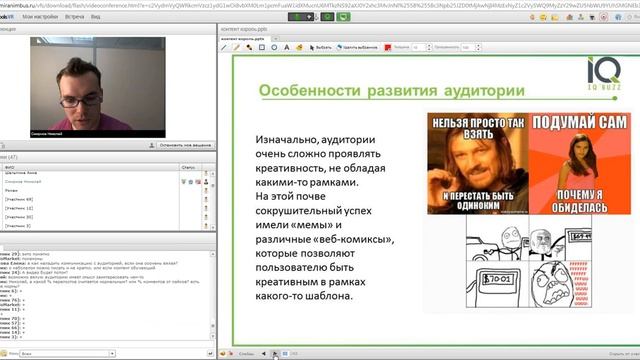Click the 'Нельзя просто так взять' meme image
The image size is (640, 360).
click(x=478, y=163)
